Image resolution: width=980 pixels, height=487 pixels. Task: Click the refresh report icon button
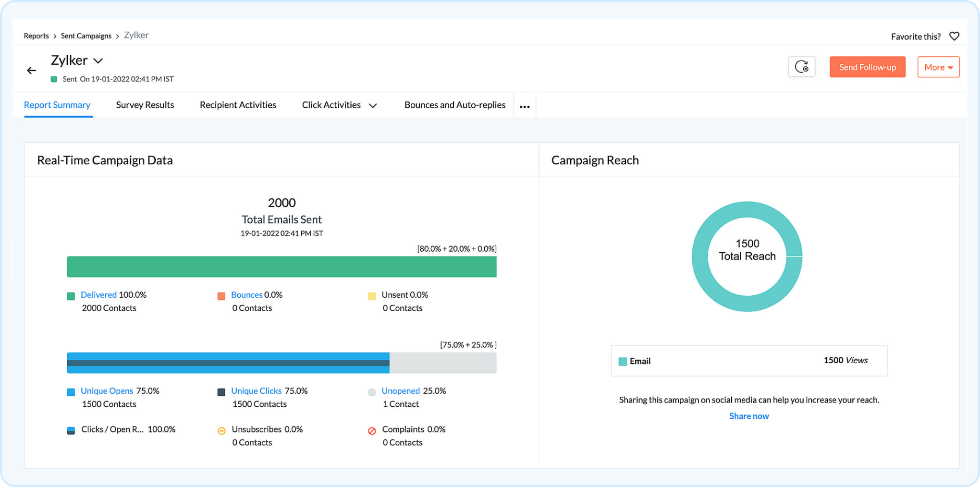(x=801, y=67)
